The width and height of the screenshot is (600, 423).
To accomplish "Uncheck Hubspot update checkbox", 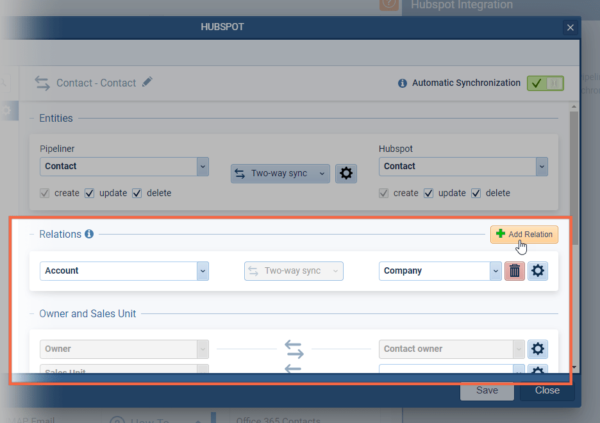I will coord(429,193).
